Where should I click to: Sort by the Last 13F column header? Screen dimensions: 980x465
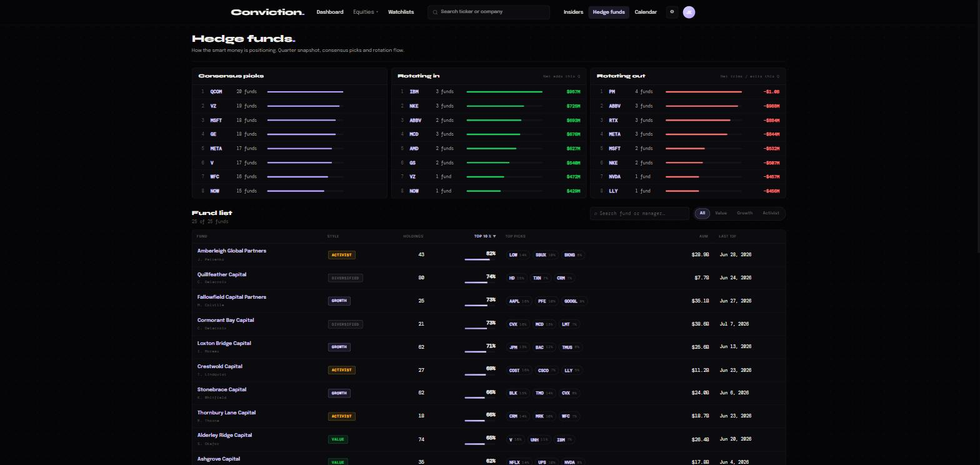tap(727, 236)
